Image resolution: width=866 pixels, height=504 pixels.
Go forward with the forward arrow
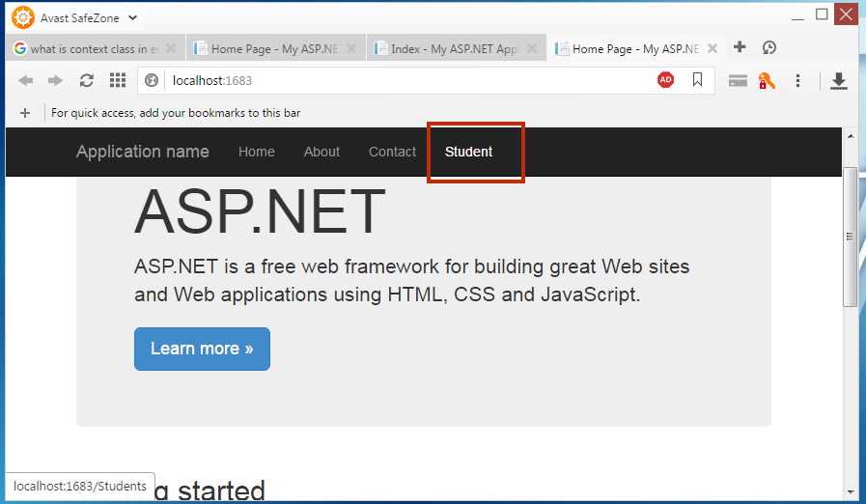[x=55, y=81]
